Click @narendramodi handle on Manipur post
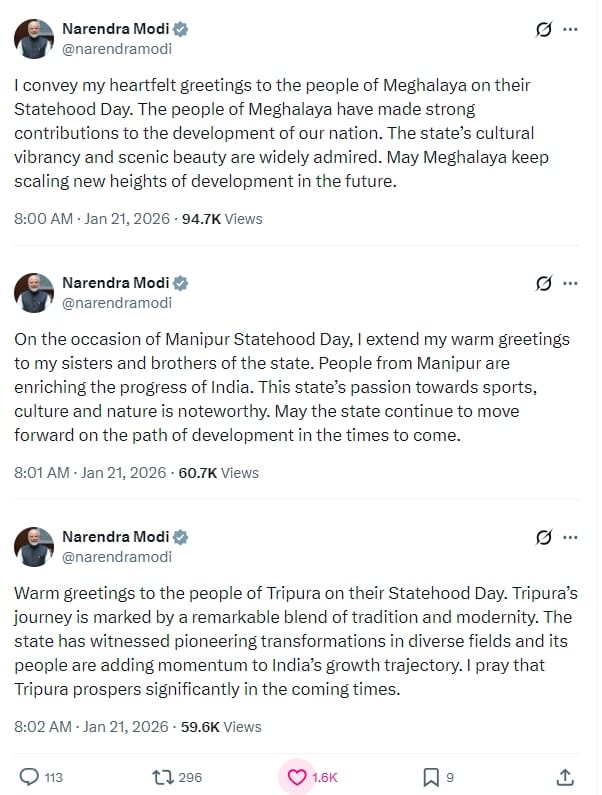Viewport: 602px width, 795px height. click(x=117, y=303)
